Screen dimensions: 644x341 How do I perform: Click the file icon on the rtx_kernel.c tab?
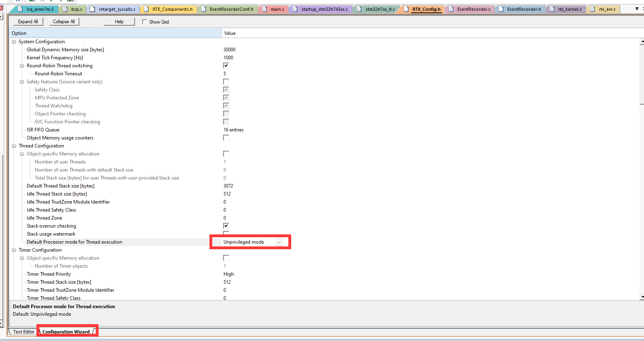(x=552, y=9)
